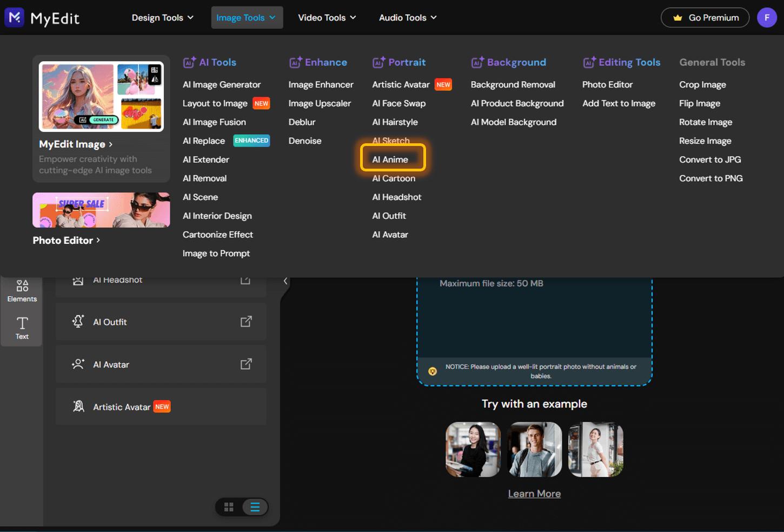Open external link icon for AI Outfit
The height and width of the screenshot is (532, 784).
pos(246,322)
